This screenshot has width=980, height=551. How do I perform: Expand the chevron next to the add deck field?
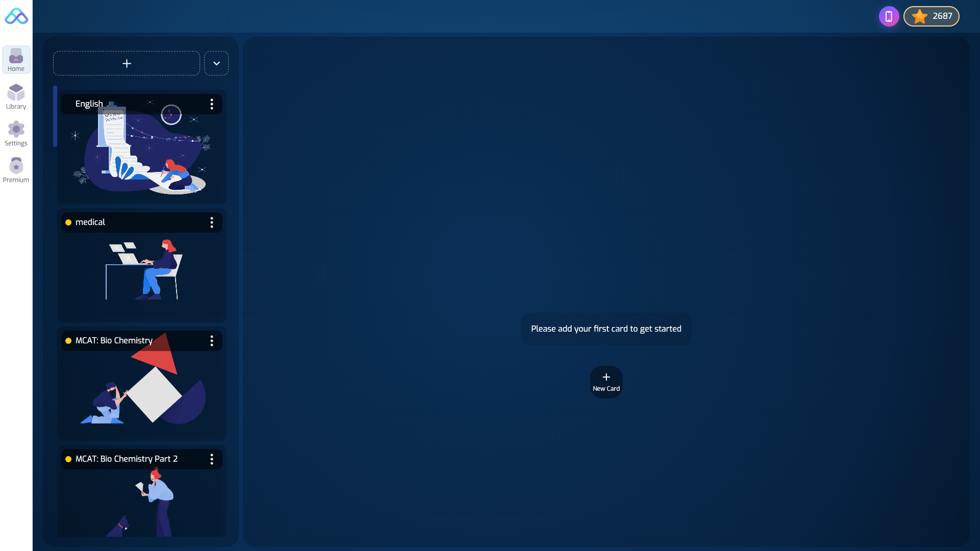pyautogui.click(x=216, y=63)
